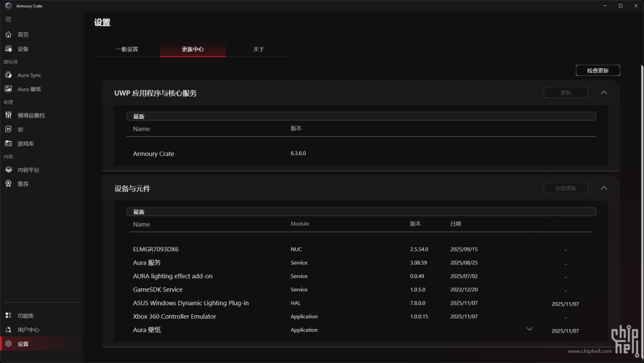Click Aura 壁纸 entry in device list

coord(147,330)
